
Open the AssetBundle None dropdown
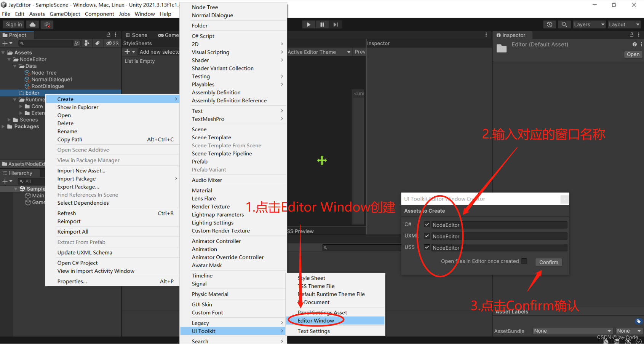[572, 331]
